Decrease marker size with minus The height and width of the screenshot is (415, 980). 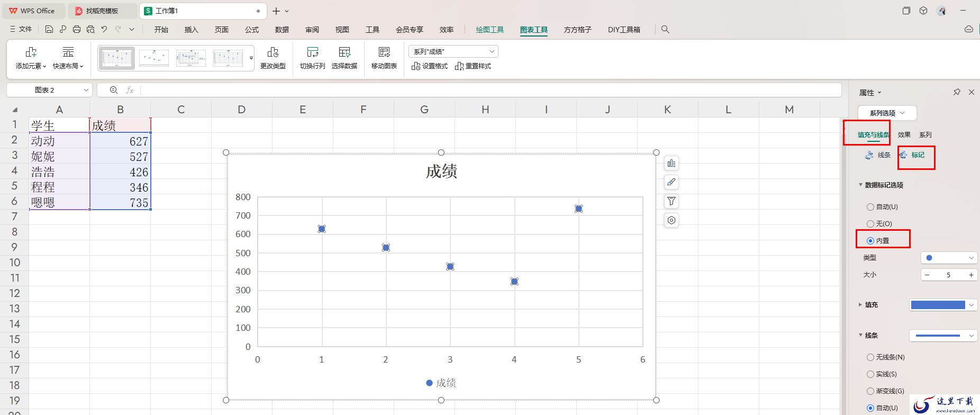click(x=927, y=275)
